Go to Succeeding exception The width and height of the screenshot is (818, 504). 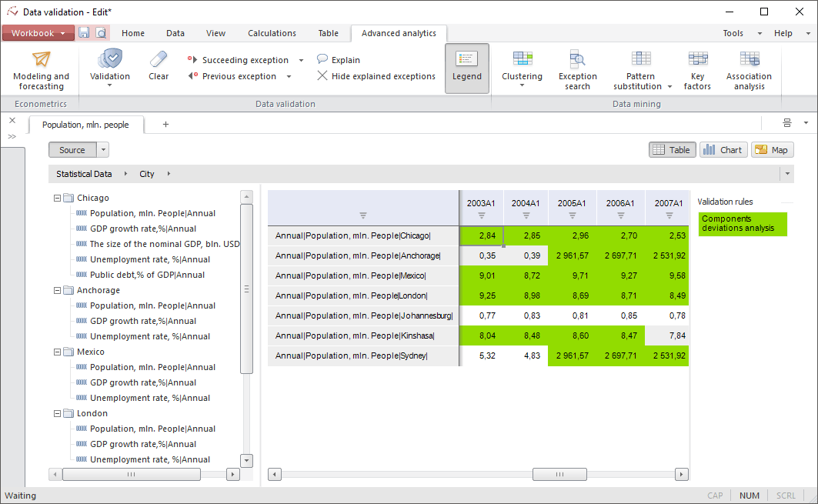point(245,60)
